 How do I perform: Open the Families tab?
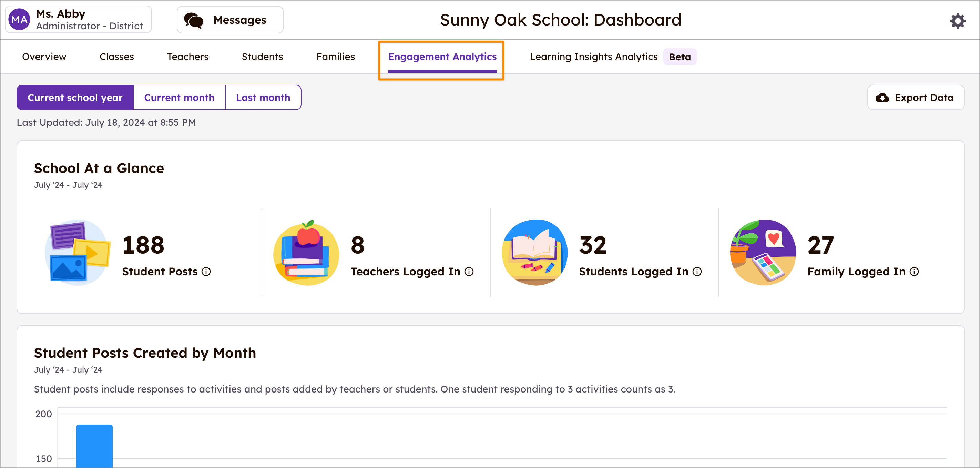pos(335,56)
